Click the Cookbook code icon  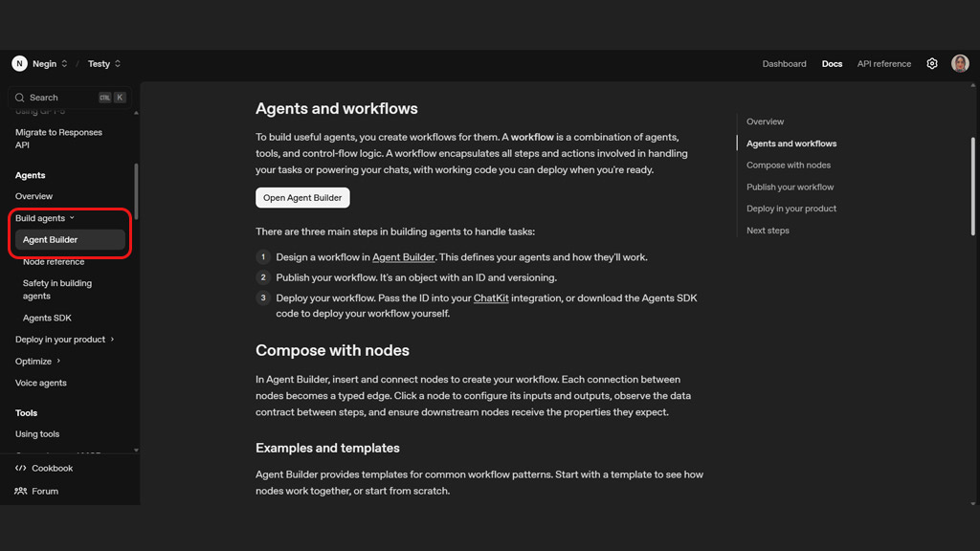point(21,468)
